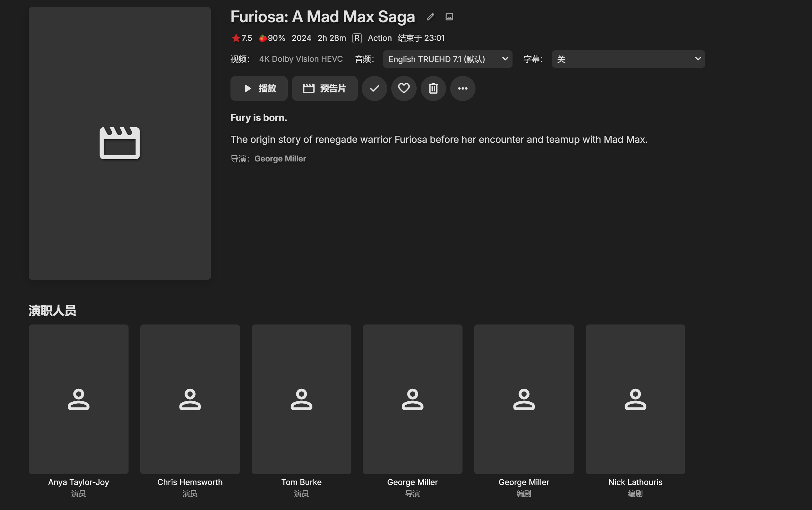This screenshot has width=812, height=510.
Task: Click the Fury is born. tagline
Action: tap(259, 118)
